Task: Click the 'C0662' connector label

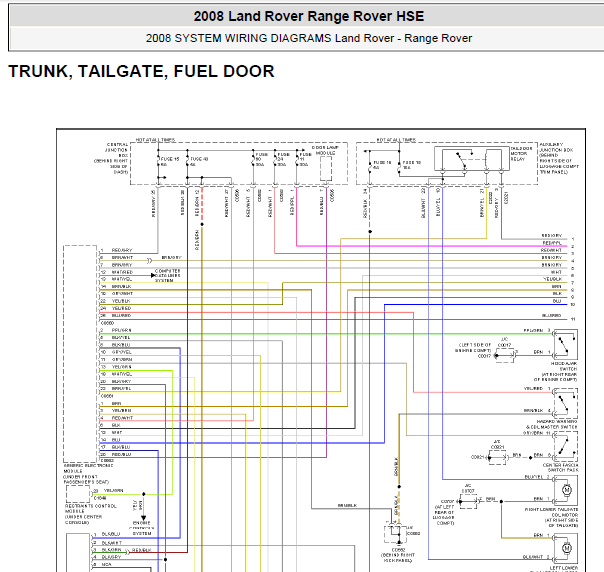Action: (107, 460)
